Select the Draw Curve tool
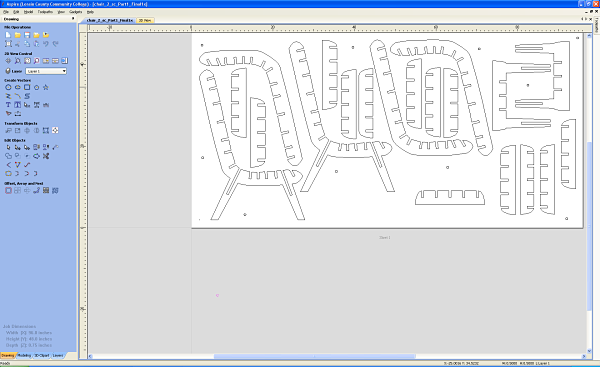This screenshot has width=600, height=367. 27,96
